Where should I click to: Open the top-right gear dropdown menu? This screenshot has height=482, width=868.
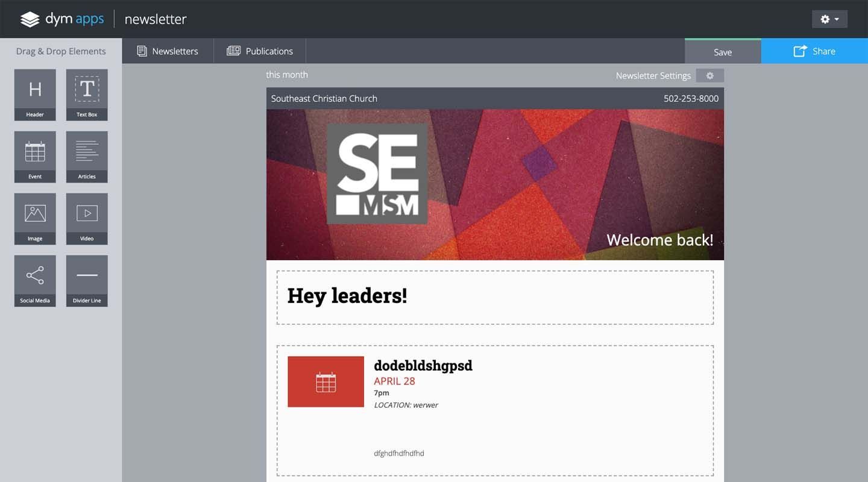tap(829, 19)
